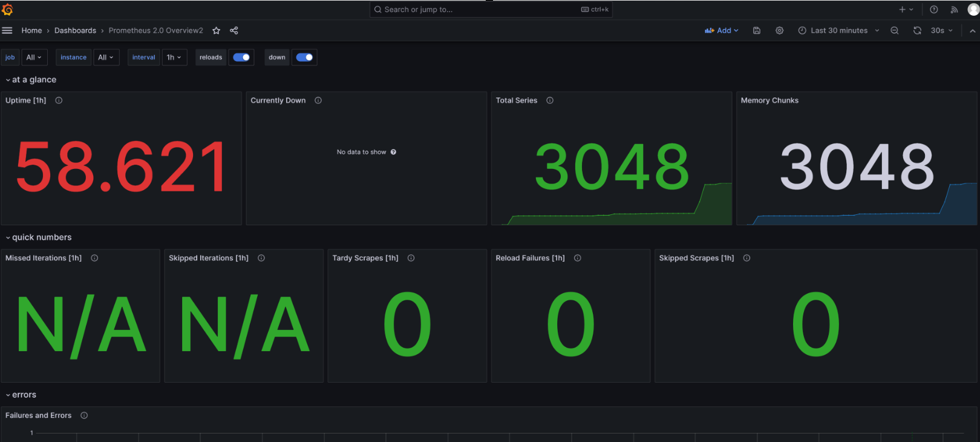Screen dimensions: 980x442
Task: Show info for Skipped Scrapes panel
Action: click(746, 258)
